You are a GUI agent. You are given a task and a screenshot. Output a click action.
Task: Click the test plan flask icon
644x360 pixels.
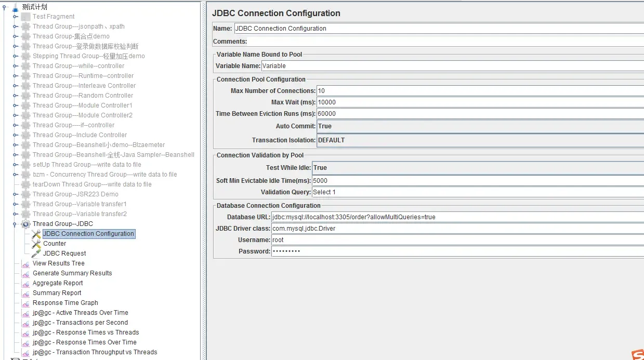click(15, 7)
